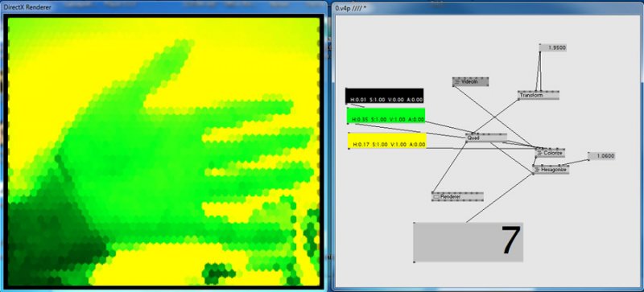Viewport: 644px width, 292px height.
Task: Focus the 0.v4p patch window title bar
Action: 488,7
